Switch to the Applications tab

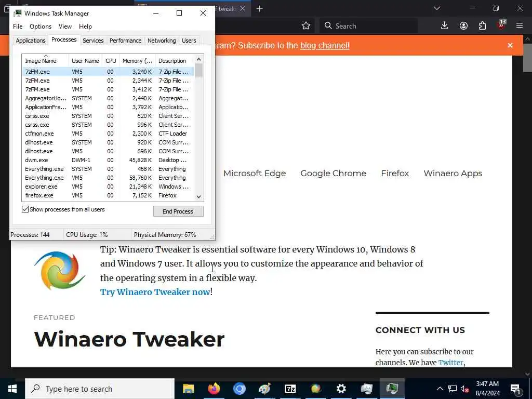click(x=31, y=41)
